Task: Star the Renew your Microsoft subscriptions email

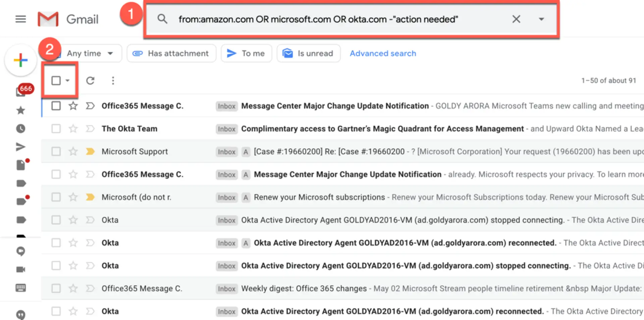Action: click(x=73, y=197)
